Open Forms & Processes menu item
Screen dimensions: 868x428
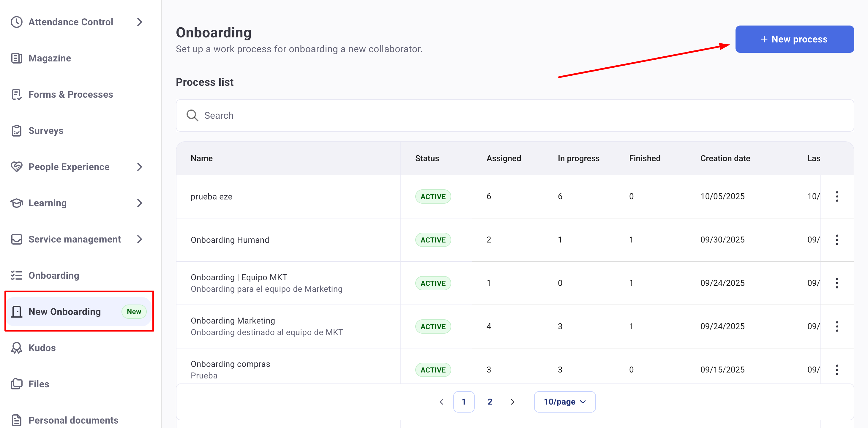click(70, 95)
